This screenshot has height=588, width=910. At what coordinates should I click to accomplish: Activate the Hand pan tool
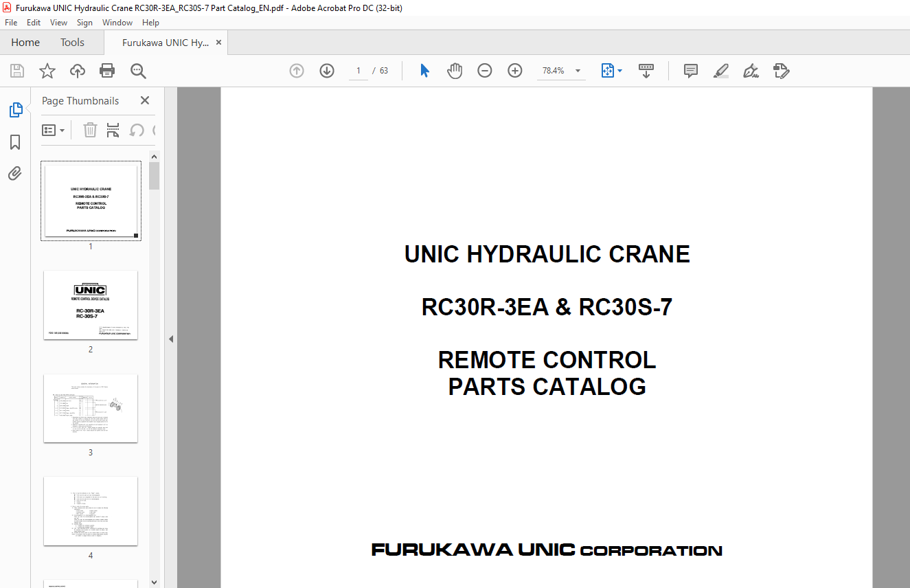(x=455, y=71)
